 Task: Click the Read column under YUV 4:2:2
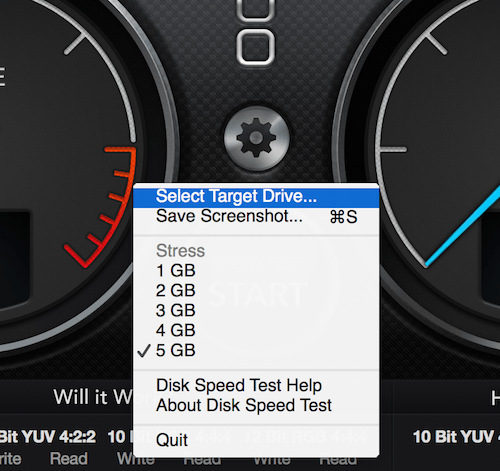coord(69,459)
